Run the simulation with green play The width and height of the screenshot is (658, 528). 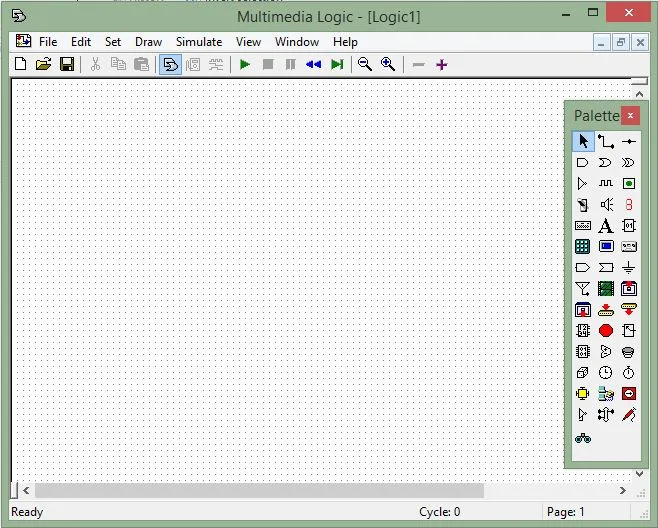245,65
